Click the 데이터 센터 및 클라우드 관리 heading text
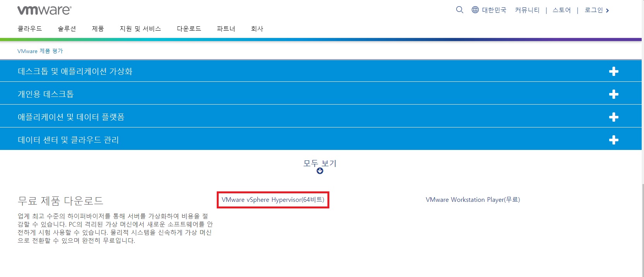644x277 pixels. click(68, 140)
